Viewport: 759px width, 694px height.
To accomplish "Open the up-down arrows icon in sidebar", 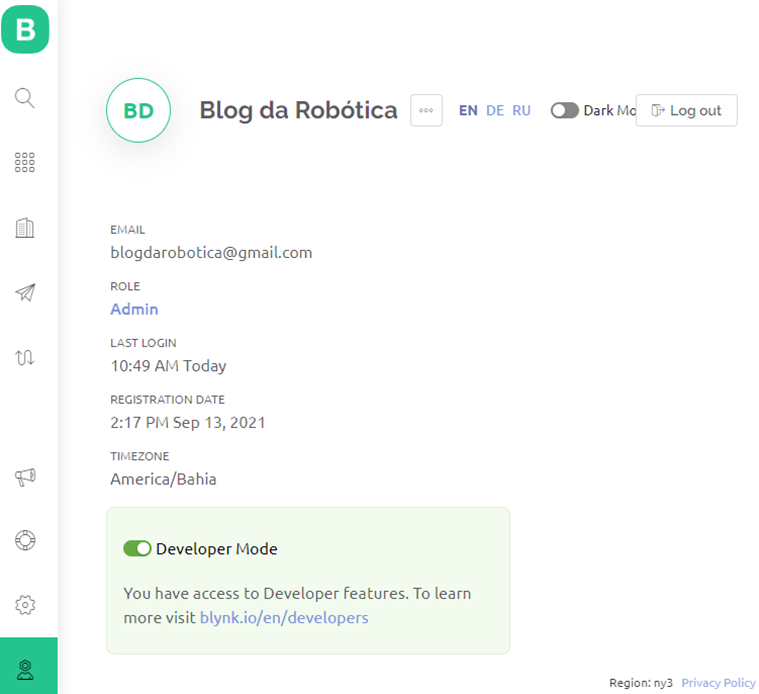I will pos(25,357).
